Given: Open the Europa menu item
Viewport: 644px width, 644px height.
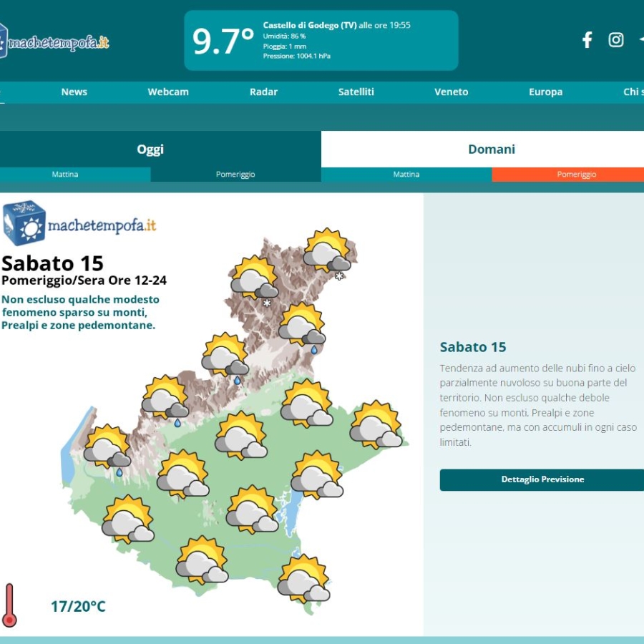Looking at the screenshot, I should coord(545,92).
